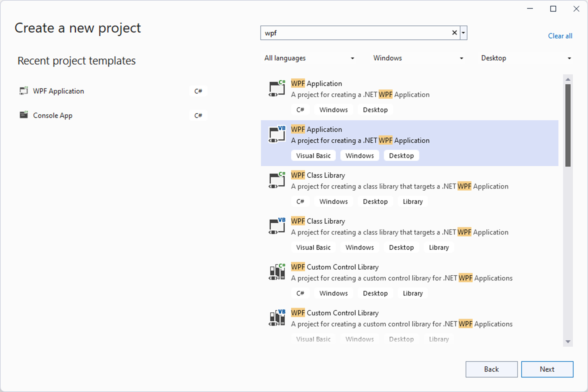Click the template list scrollbar down arrow
The image size is (588, 392).
point(568,342)
